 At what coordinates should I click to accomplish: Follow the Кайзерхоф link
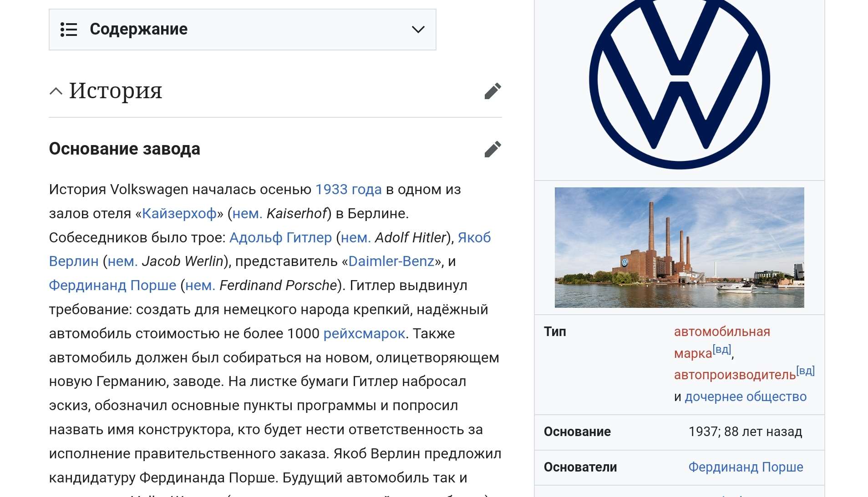coord(179,213)
